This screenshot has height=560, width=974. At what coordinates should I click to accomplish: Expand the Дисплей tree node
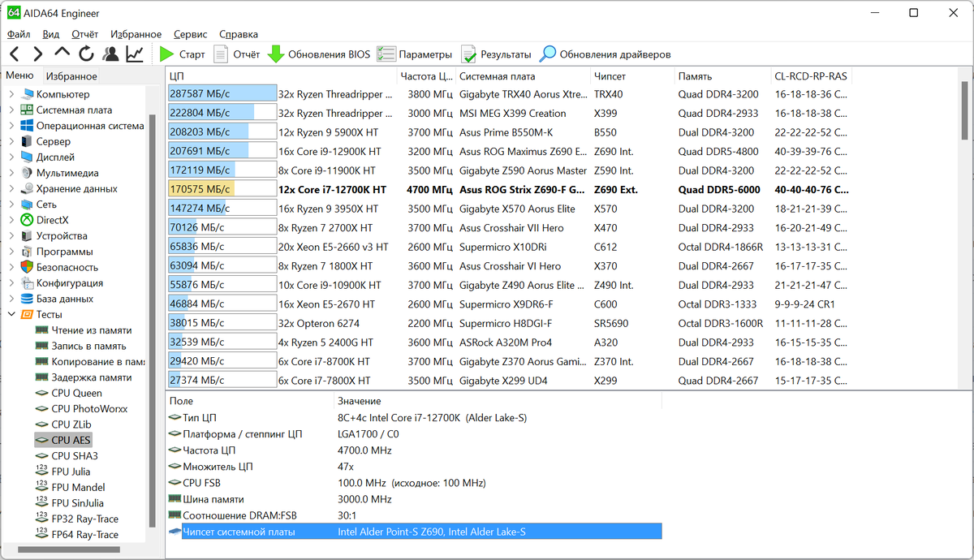(x=11, y=157)
